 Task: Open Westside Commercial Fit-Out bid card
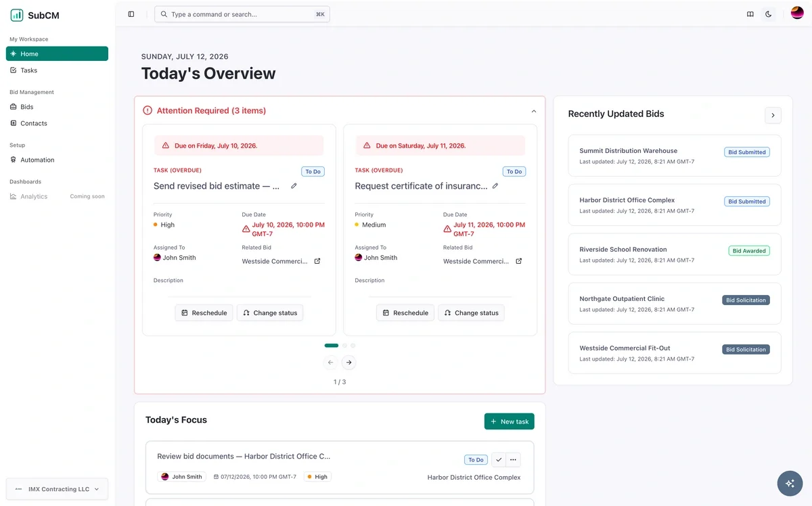(x=675, y=353)
